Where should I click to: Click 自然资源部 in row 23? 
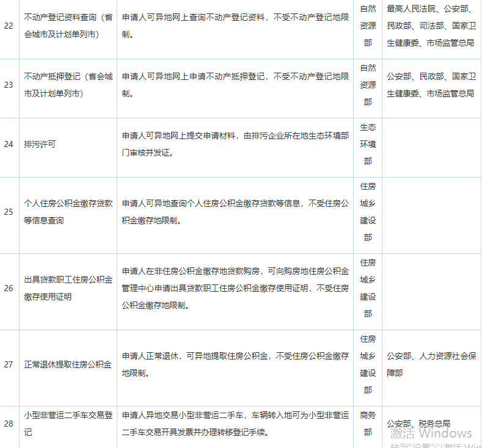[368, 85]
